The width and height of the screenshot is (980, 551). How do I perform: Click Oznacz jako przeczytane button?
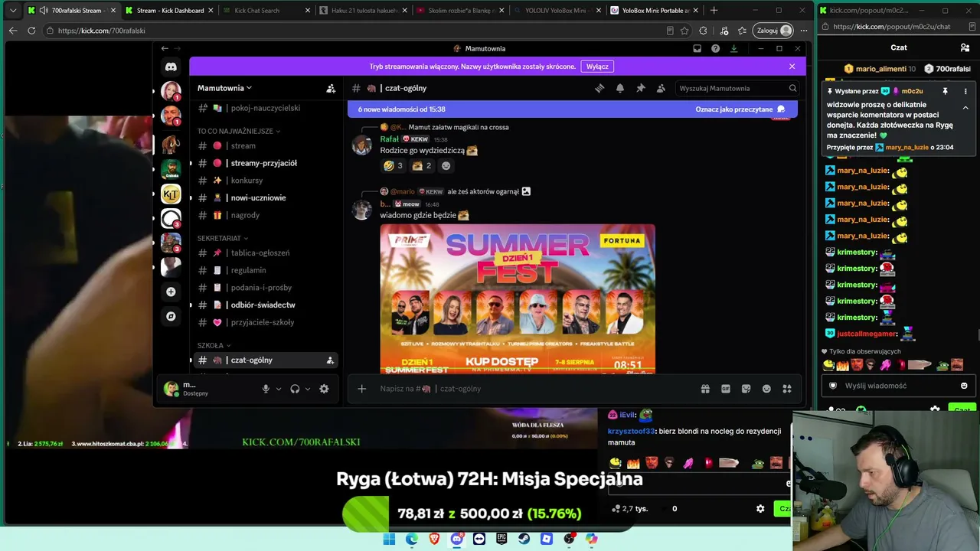tap(740, 109)
